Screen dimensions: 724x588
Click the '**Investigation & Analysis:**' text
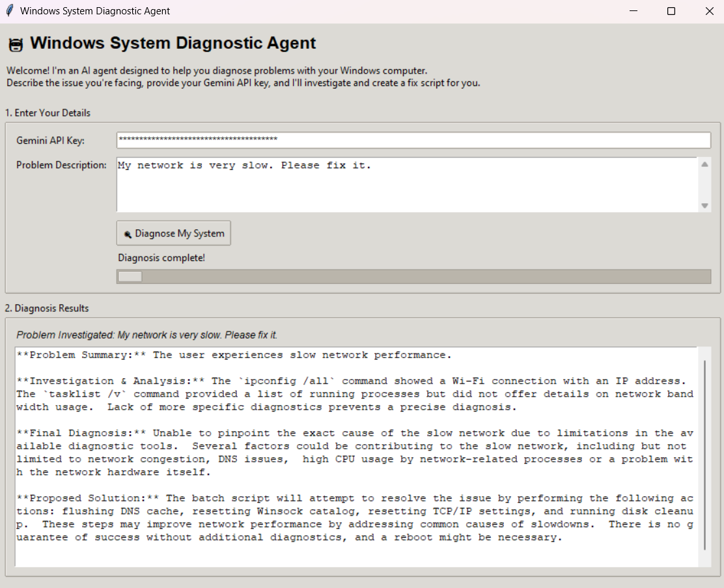[110, 381]
